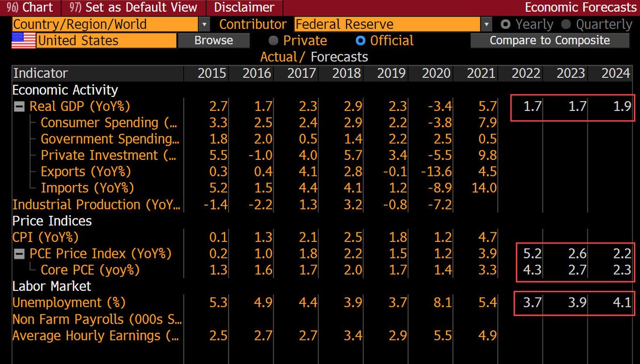640x364 pixels.
Task: Click Exports 2020 value -13.6
Action: 436,172
